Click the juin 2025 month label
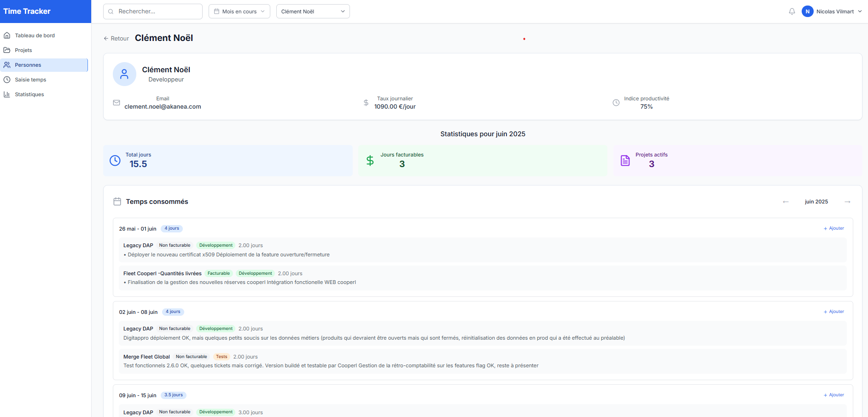This screenshot has width=868, height=417. point(816,202)
